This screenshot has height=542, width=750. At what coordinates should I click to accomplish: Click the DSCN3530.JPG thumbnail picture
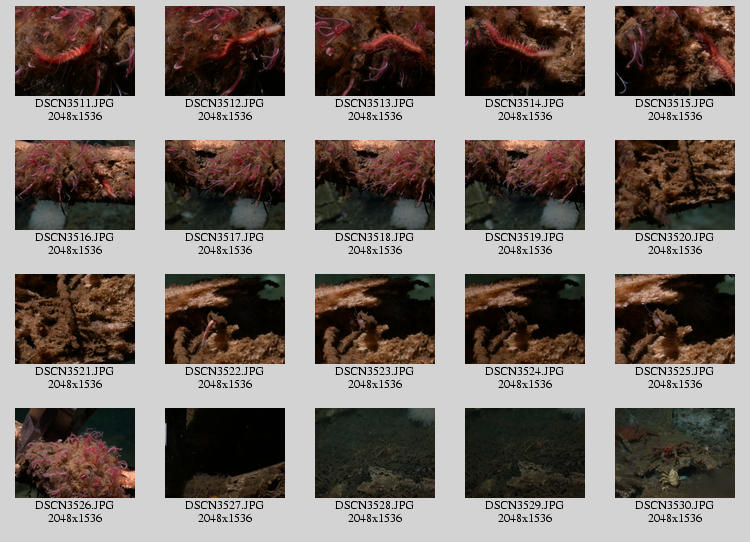(675, 453)
